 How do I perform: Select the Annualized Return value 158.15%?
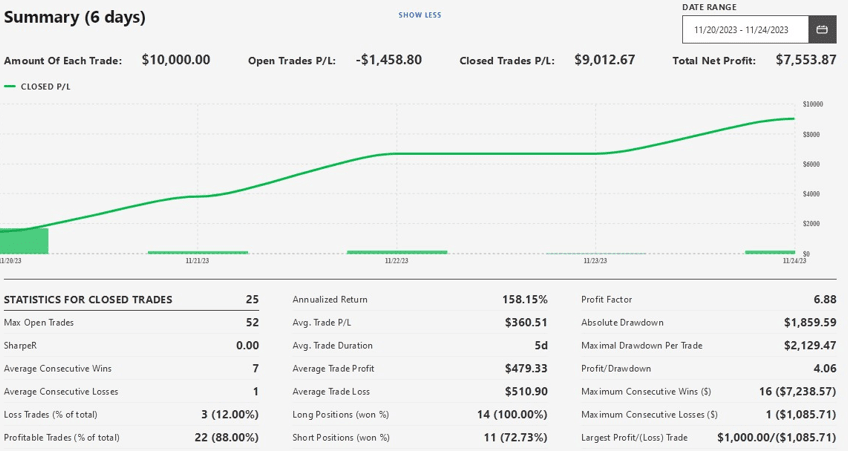click(x=524, y=300)
